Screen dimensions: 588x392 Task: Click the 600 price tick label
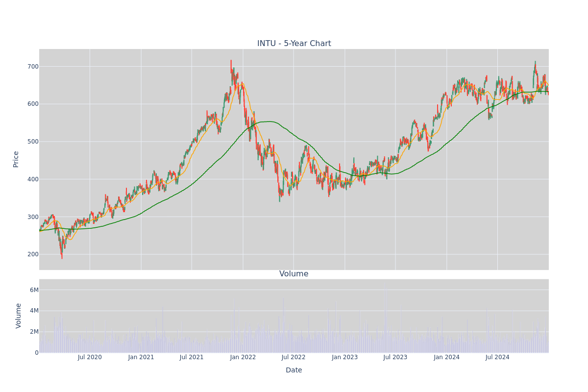[33, 104]
